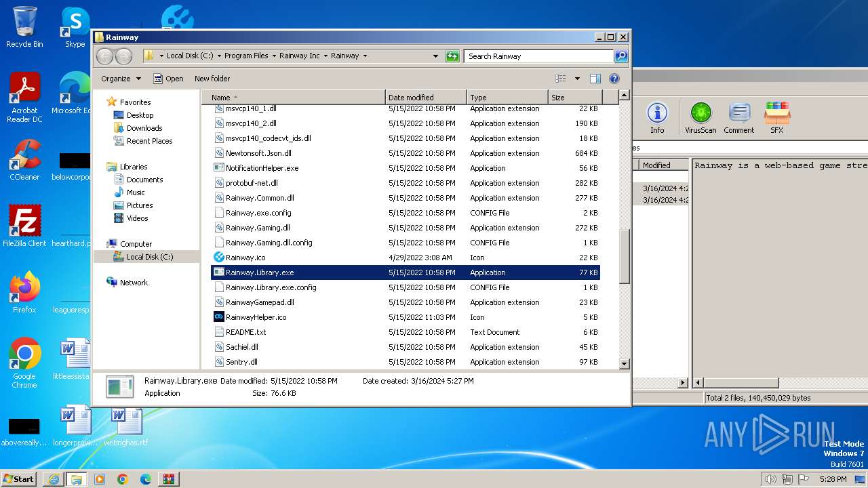868x488 pixels.
Task: Open the view options dropdown arrow
Action: [x=577, y=79]
